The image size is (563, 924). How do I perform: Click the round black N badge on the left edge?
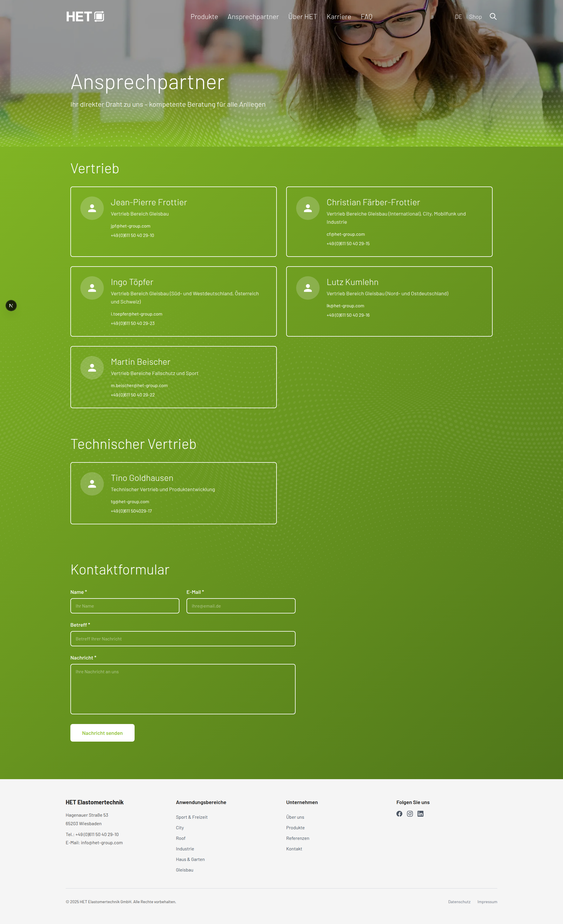11,306
